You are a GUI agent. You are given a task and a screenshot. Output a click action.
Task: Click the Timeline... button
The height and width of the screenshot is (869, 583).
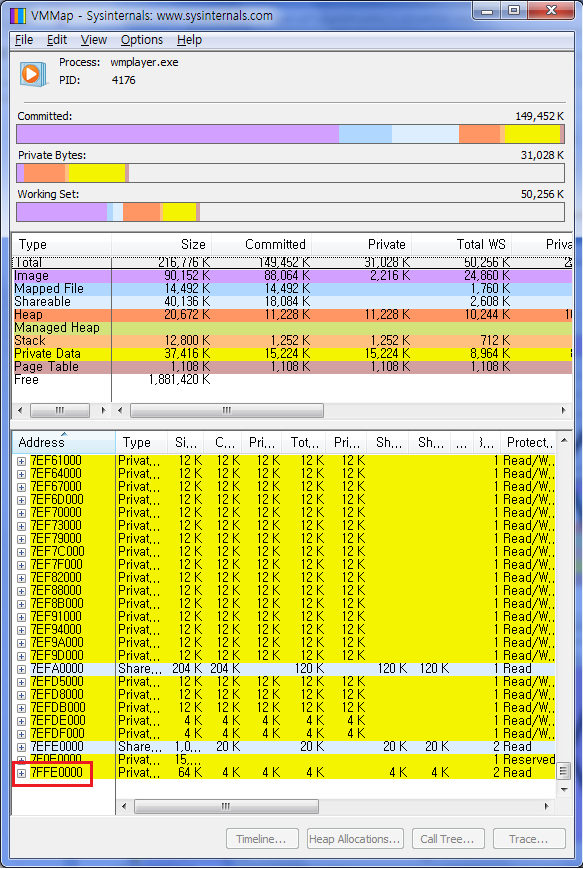point(262,839)
